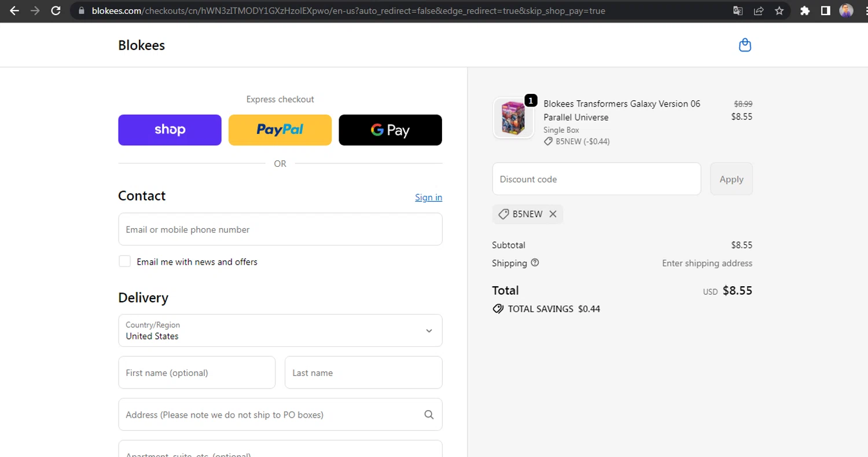This screenshot has height=457, width=868.
Task: Remove the B5NEW discount code with the X
Action: pos(553,214)
